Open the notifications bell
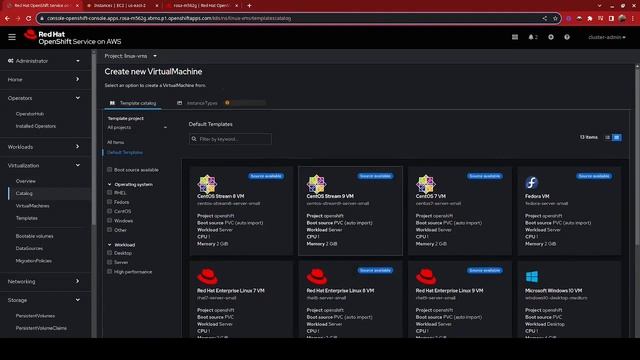This screenshot has width=640, height=360. click(x=531, y=37)
